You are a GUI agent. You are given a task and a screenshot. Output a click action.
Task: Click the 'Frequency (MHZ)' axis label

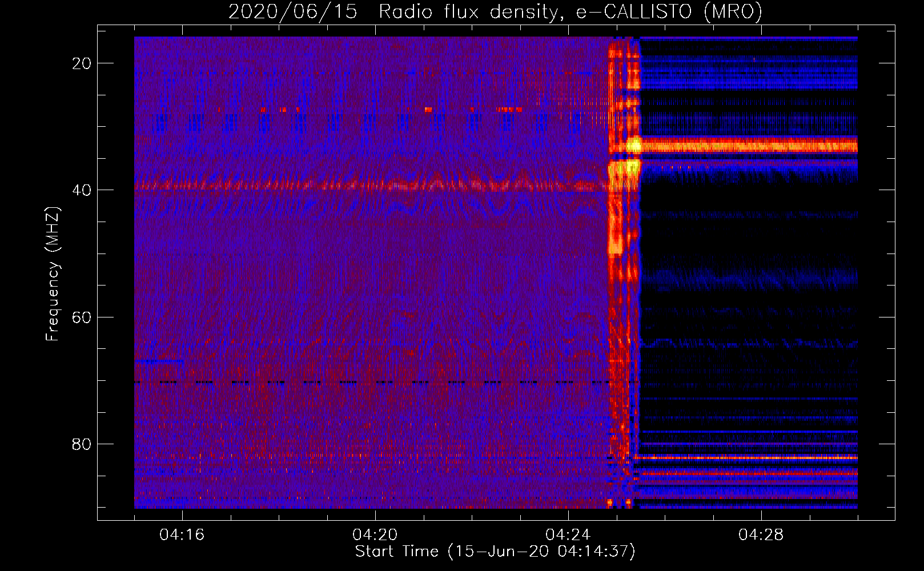[53, 274]
